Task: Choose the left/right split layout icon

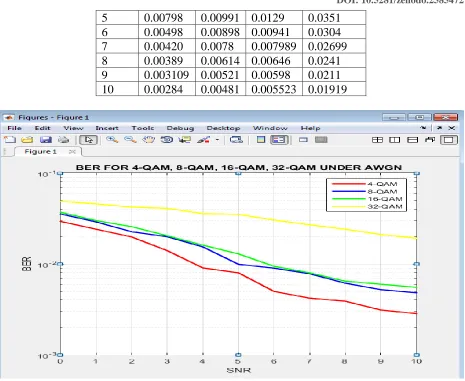Action: 395,140
